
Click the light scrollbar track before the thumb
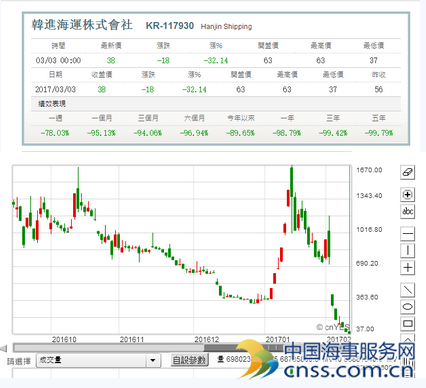108,348
